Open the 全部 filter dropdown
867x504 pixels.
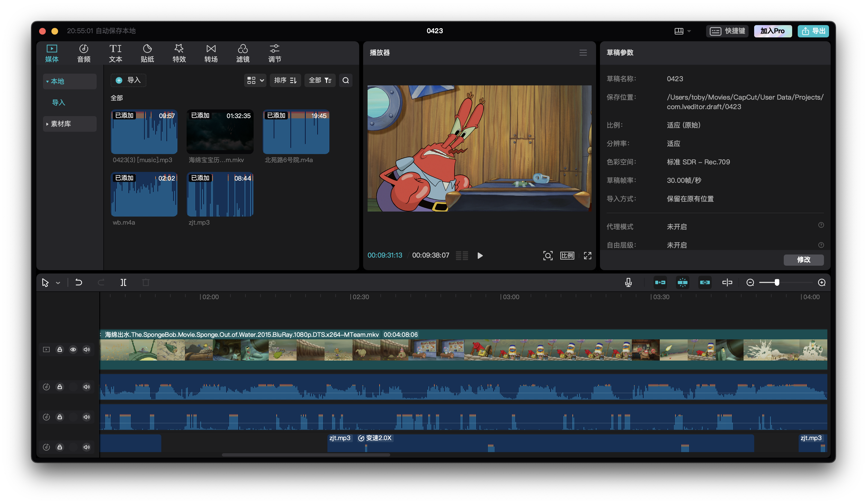pyautogui.click(x=320, y=80)
